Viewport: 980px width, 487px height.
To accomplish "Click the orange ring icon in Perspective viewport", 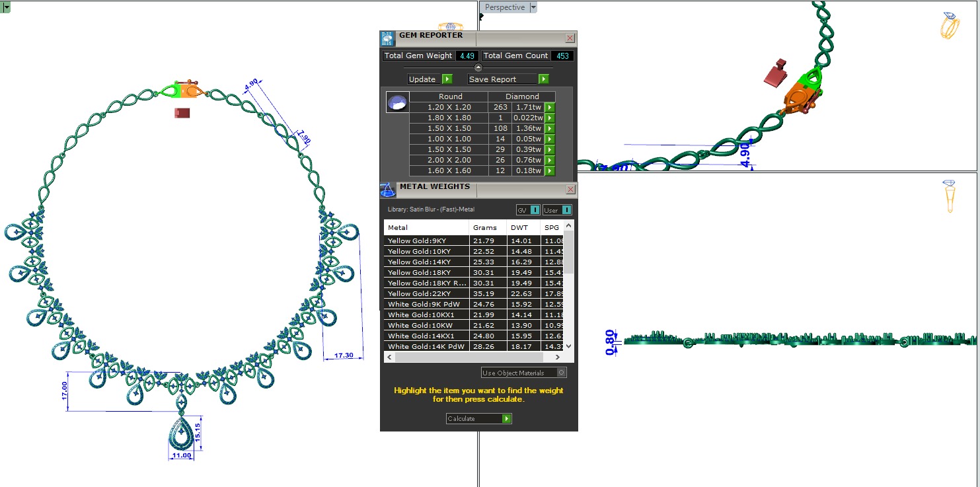I will pyautogui.click(x=950, y=25).
